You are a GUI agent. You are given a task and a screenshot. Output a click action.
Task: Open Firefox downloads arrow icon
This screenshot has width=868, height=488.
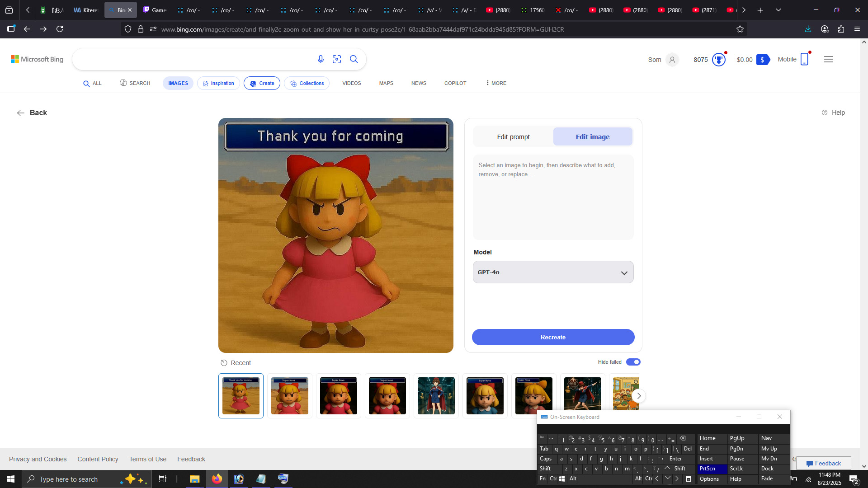[808, 29]
